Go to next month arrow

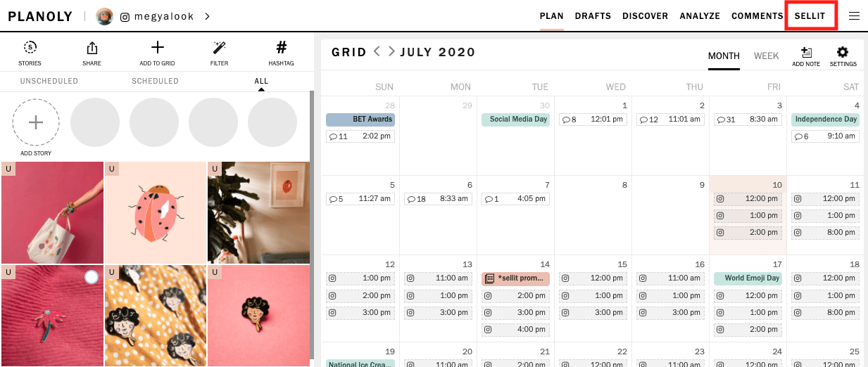coord(391,51)
